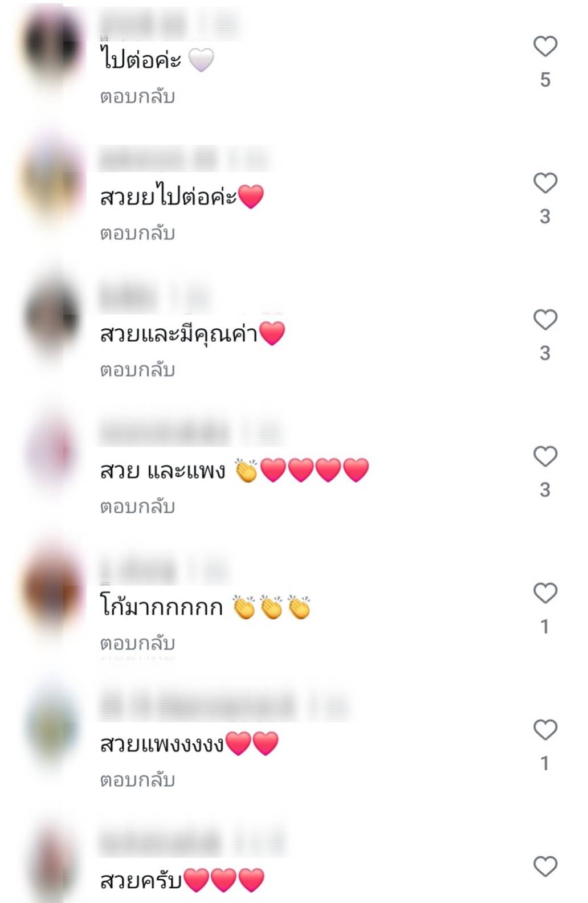
Task: Reply (ตอบกลับ) under "สวย และแพง" comment
Action: coord(137,506)
